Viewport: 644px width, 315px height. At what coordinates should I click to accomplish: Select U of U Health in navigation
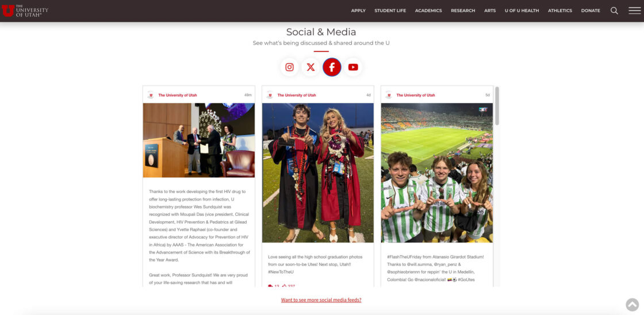522,11
